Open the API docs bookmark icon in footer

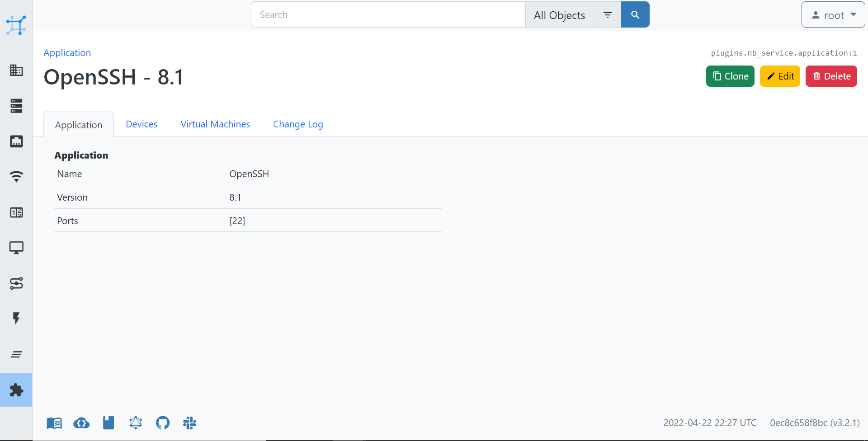[108, 423]
